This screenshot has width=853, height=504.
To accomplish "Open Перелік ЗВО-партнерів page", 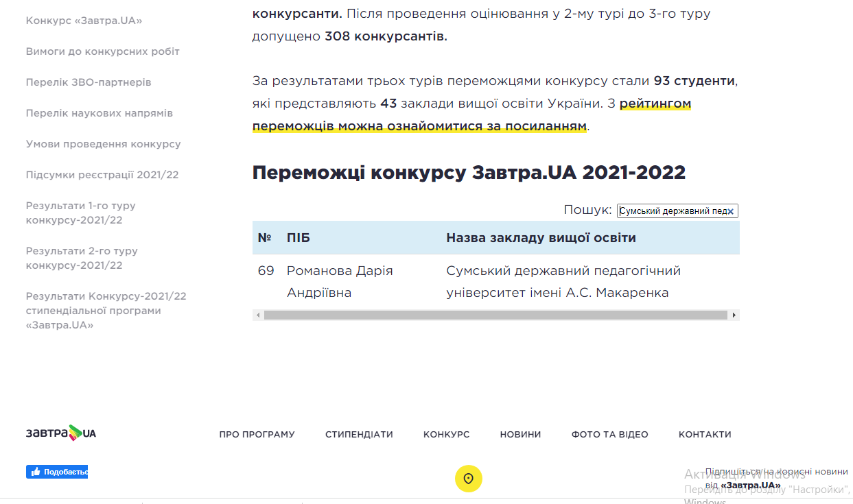I will point(89,82).
